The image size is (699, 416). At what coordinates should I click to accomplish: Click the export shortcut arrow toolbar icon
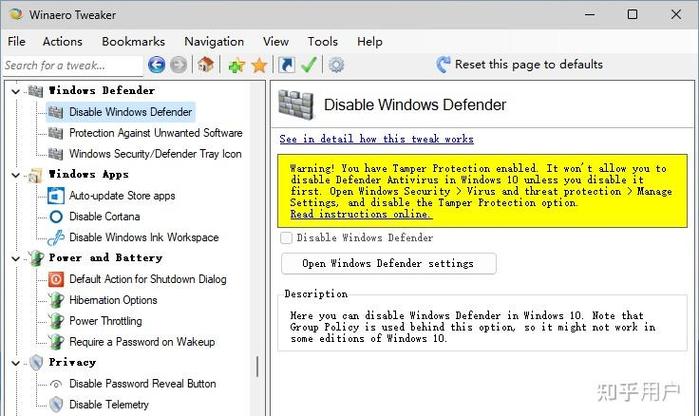point(286,65)
